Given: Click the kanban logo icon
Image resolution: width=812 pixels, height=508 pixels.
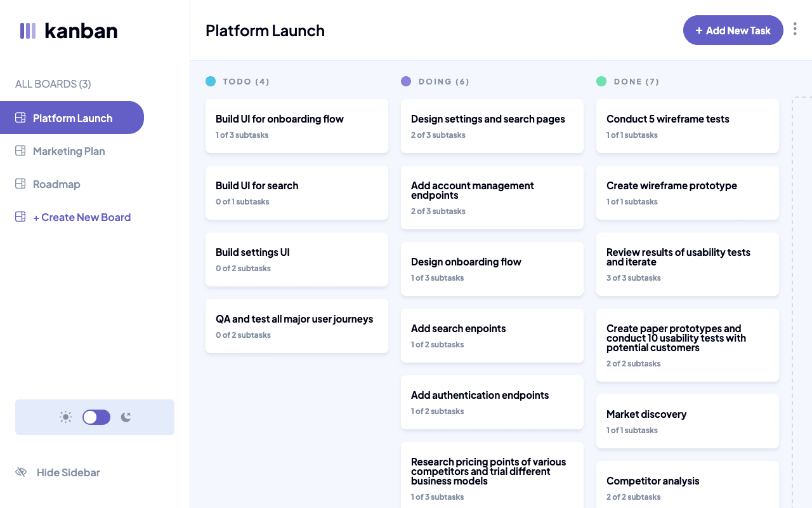Looking at the screenshot, I should click(27, 30).
